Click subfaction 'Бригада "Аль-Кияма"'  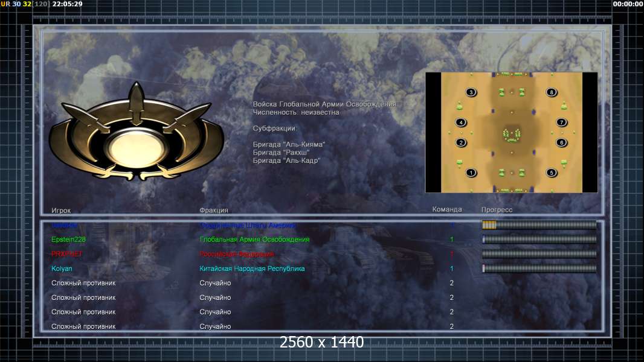click(x=289, y=144)
